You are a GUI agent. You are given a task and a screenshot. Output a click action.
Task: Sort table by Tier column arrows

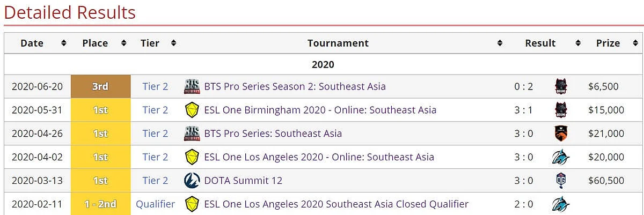173,43
